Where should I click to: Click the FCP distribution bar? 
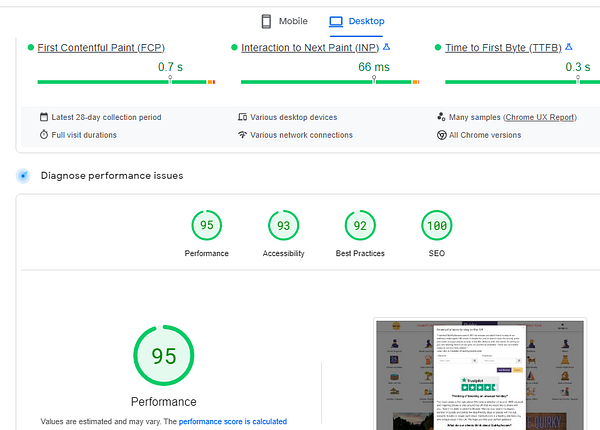tap(126, 82)
